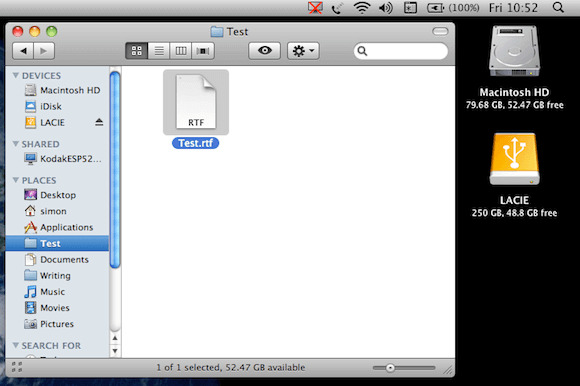
Task: Click the sidebar blue scrollbar thumb
Action: coord(115,169)
